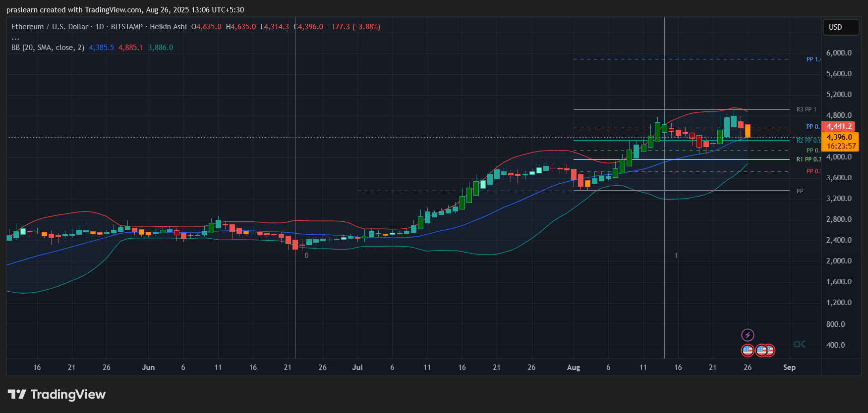The image size is (868, 413).
Task: Click the red 4,441.2 price label
Action: [839, 126]
